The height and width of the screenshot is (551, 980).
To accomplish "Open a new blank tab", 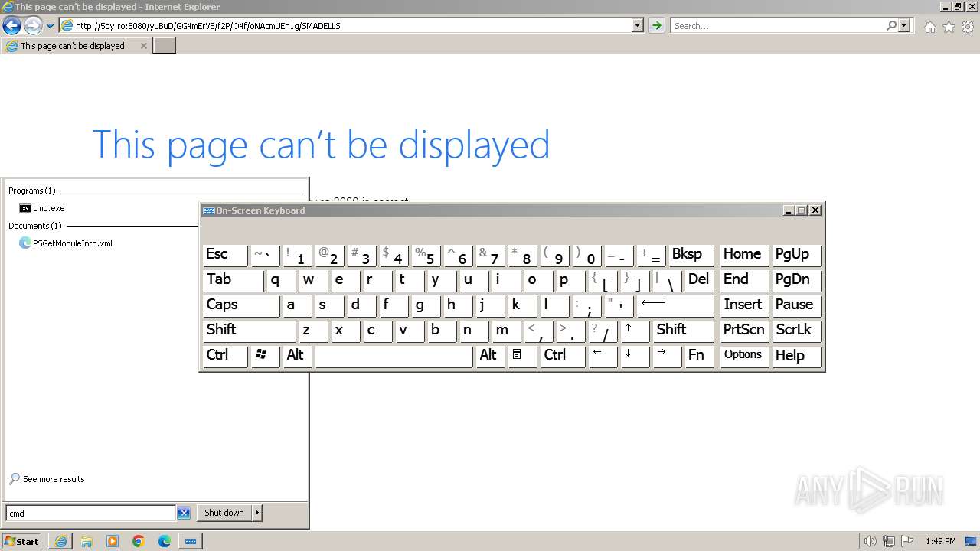I will point(165,46).
